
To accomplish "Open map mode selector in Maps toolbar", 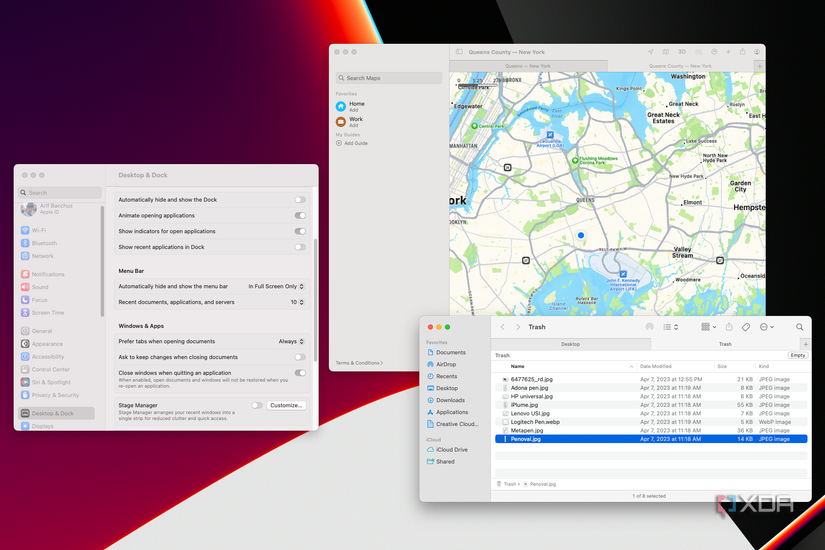I will coord(666,52).
